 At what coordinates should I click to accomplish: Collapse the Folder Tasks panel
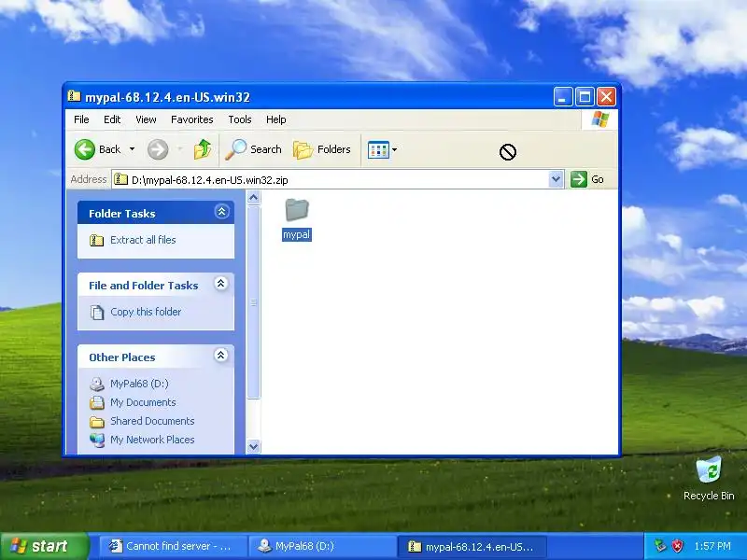pyautogui.click(x=221, y=212)
